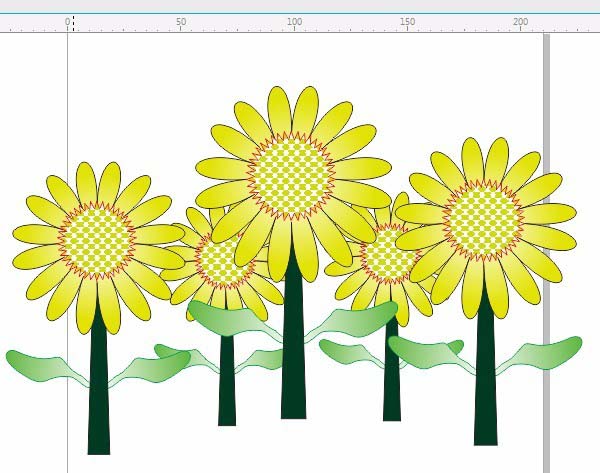Select the right leaf of the tallest sunflower
The width and height of the screenshot is (600, 473).
pyautogui.click(x=351, y=321)
